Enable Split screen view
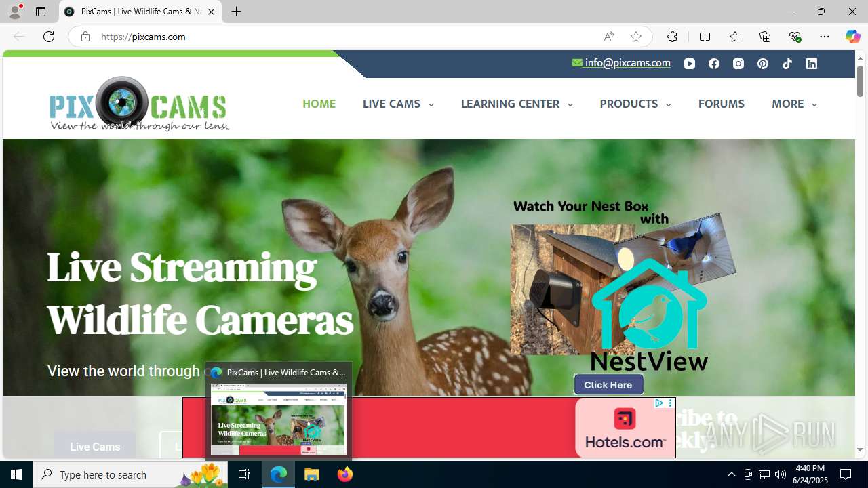Screen dimensions: 868x488 (x=705, y=37)
